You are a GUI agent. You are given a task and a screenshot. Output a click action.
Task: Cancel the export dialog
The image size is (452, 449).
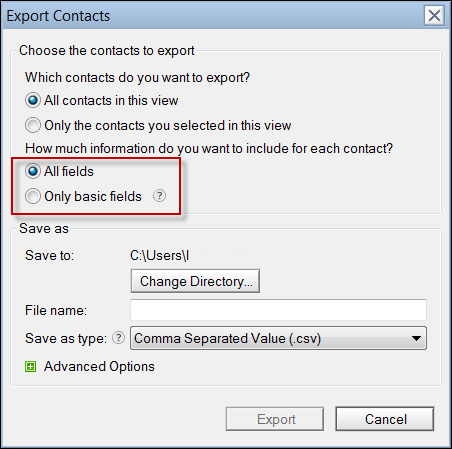point(385,419)
